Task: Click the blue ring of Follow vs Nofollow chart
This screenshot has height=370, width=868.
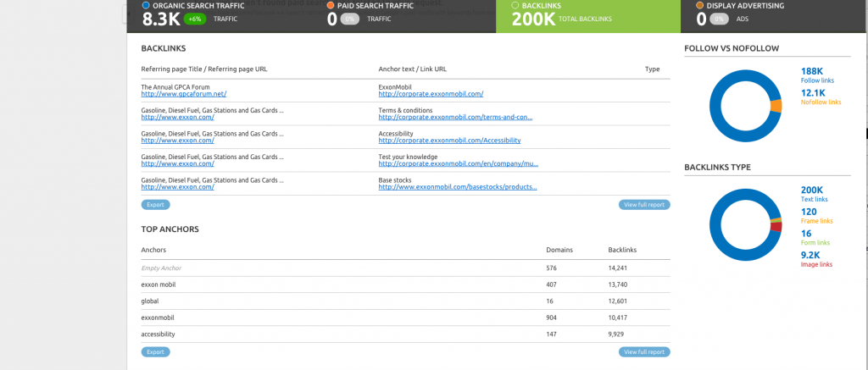Action: click(715, 106)
